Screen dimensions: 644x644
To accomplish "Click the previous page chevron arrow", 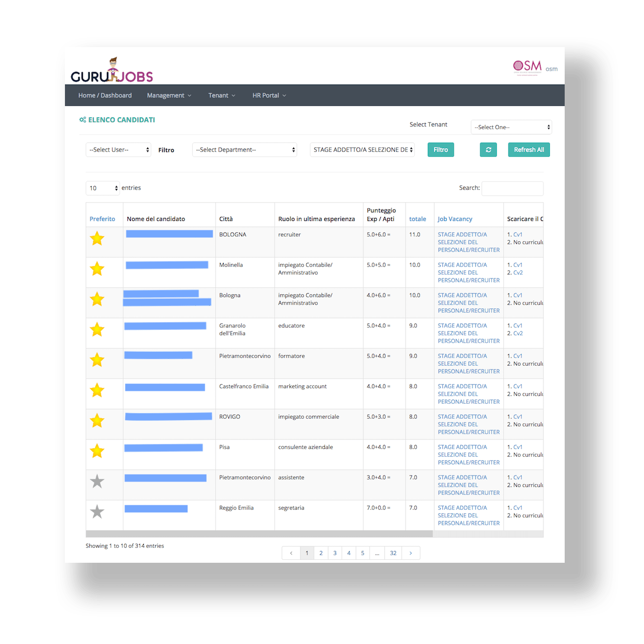I will 291,552.
